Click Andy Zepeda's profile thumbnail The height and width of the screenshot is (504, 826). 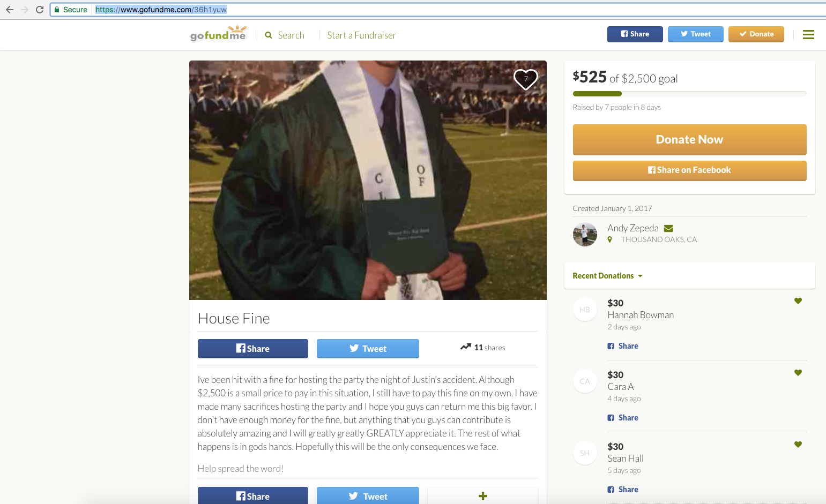[x=585, y=234]
